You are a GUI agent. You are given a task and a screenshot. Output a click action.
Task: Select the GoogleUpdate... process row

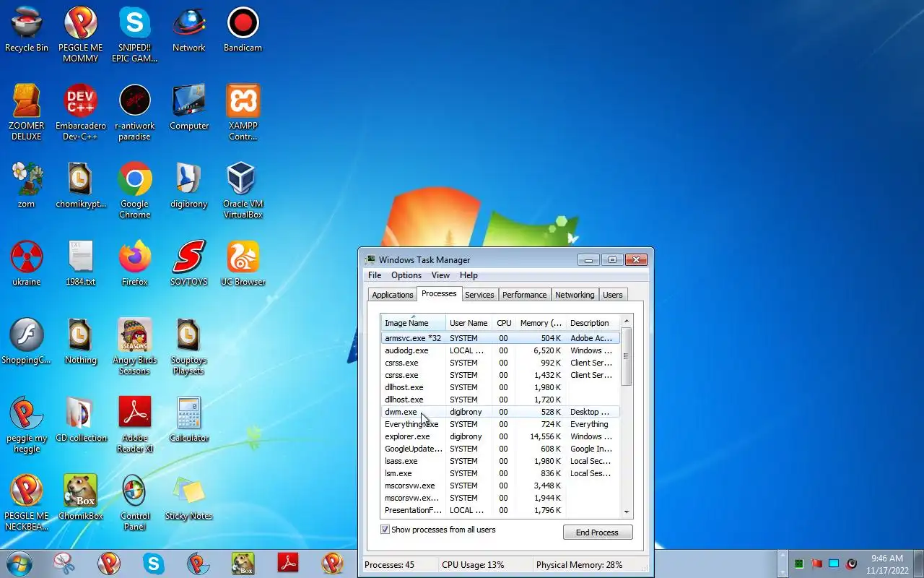tap(500, 449)
